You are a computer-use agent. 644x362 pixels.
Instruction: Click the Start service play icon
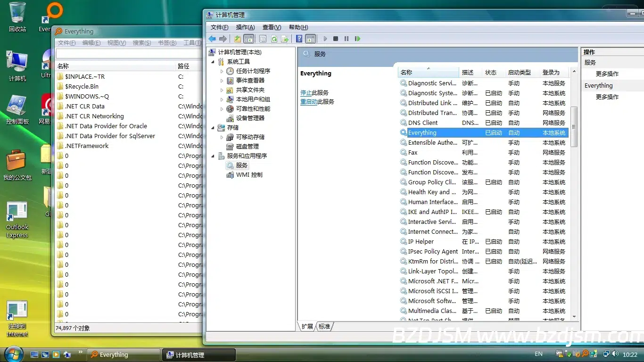(x=325, y=39)
